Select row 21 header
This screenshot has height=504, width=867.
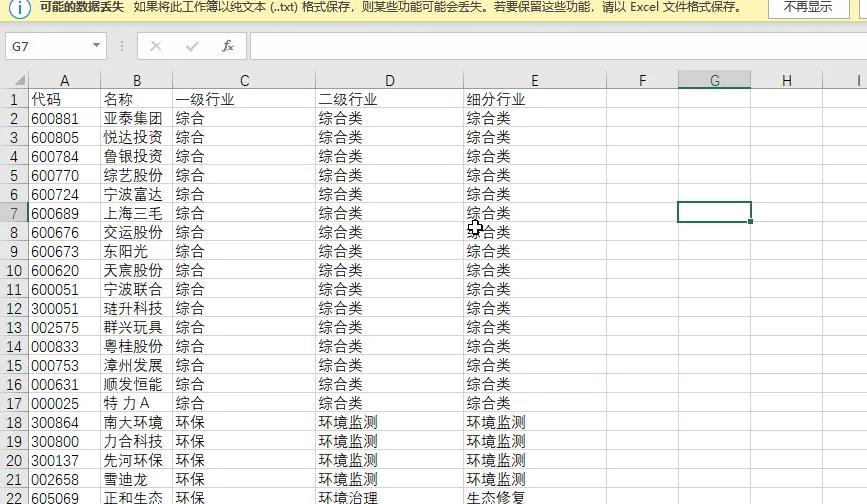point(14,479)
